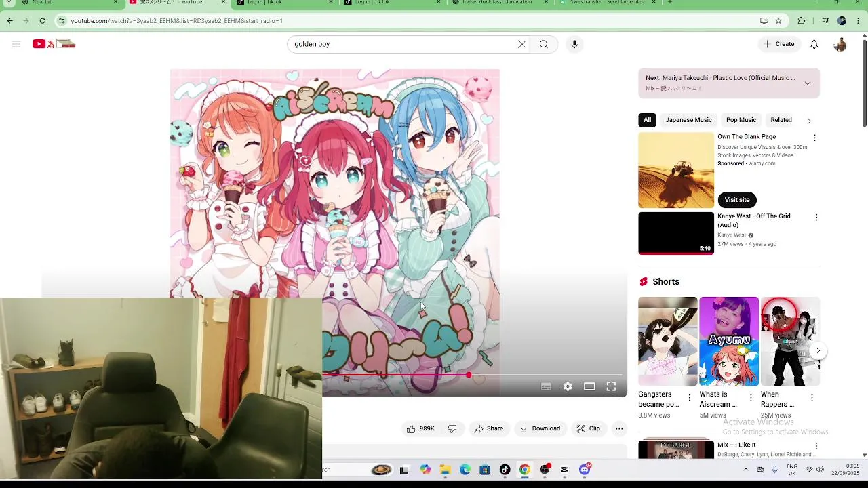Open Chrome media controls icon

point(825,21)
